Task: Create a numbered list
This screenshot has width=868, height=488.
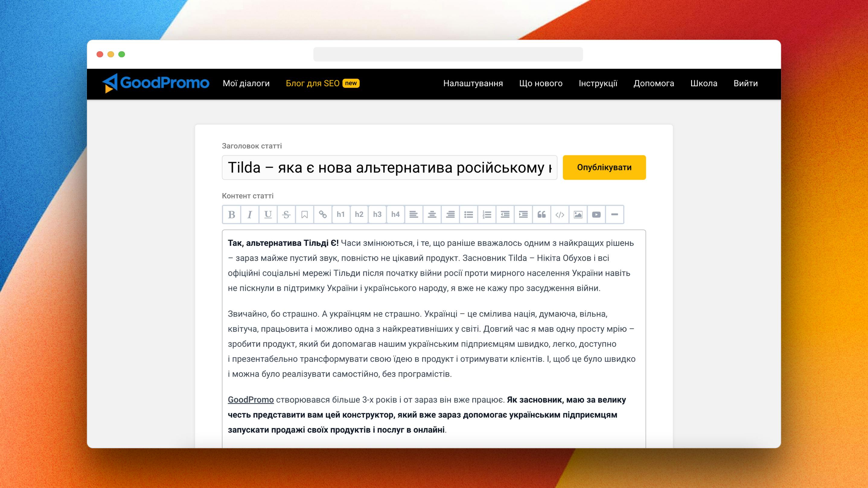Action: coord(487,214)
